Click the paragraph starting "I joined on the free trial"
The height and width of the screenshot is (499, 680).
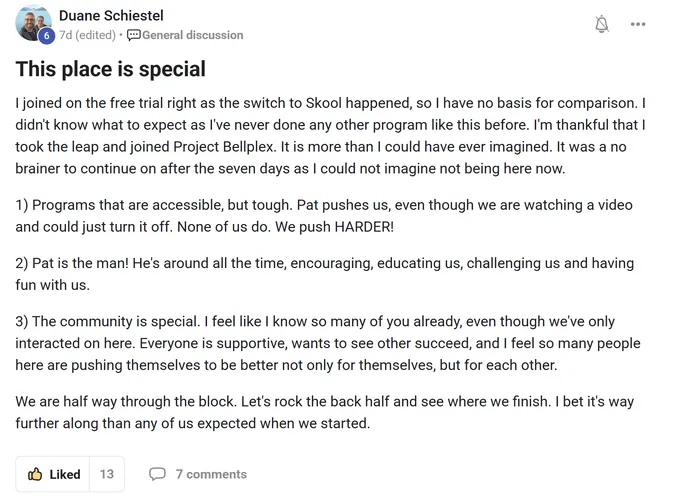[330, 136]
